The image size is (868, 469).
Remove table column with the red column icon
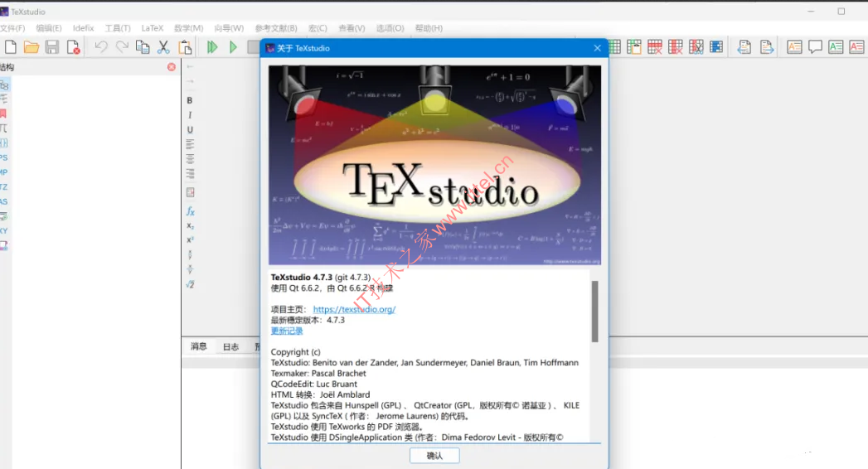coord(676,47)
